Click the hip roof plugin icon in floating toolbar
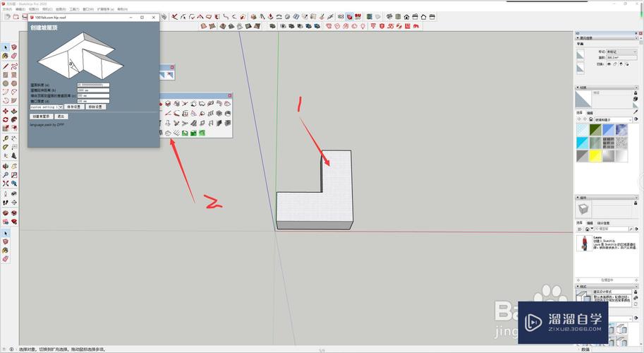The width and height of the screenshot is (644, 353). 168,133
